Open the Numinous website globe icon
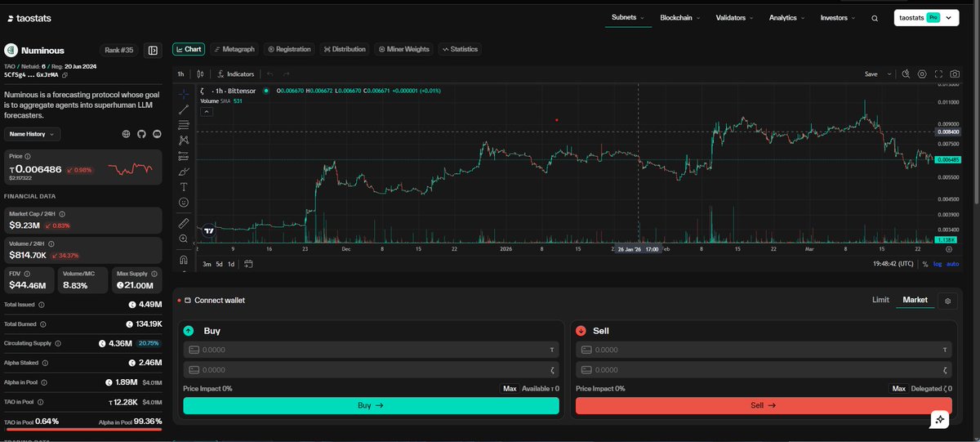The height and width of the screenshot is (442, 980). [x=126, y=133]
